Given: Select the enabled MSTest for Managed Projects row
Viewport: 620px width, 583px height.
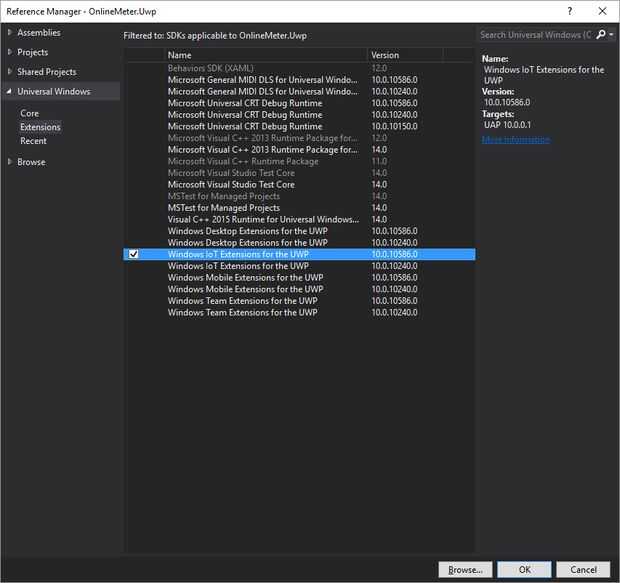Looking at the screenshot, I should coord(299,208).
